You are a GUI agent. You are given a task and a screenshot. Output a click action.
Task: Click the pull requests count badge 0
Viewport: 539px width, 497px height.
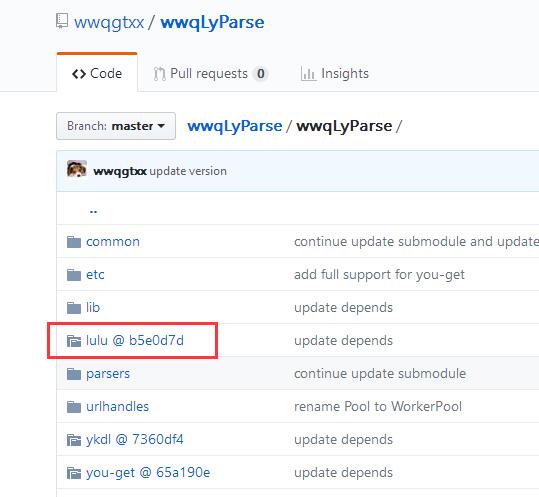(261, 74)
